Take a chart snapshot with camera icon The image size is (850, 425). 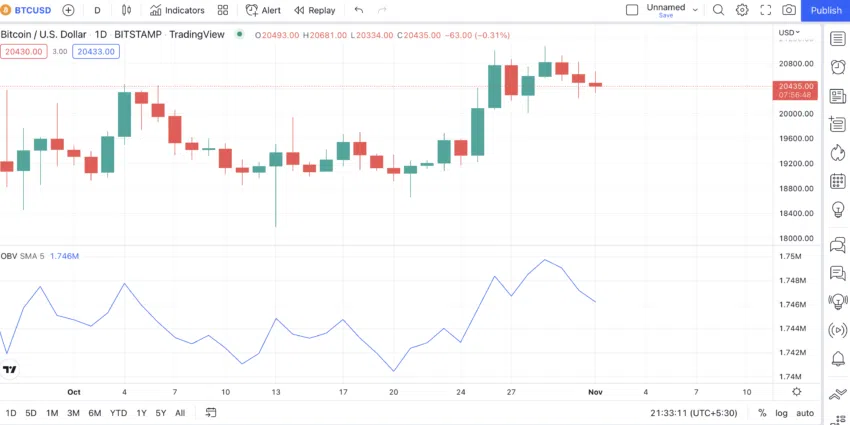pyautogui.click(x=789, y=10)
